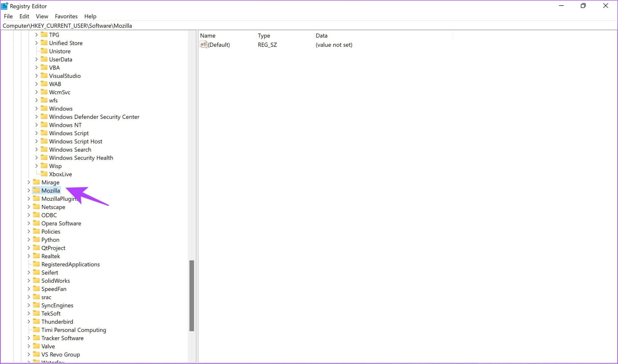The image size is (618, 364).
Task: Click the Wisp folder icon
Action: click(44, 166)
